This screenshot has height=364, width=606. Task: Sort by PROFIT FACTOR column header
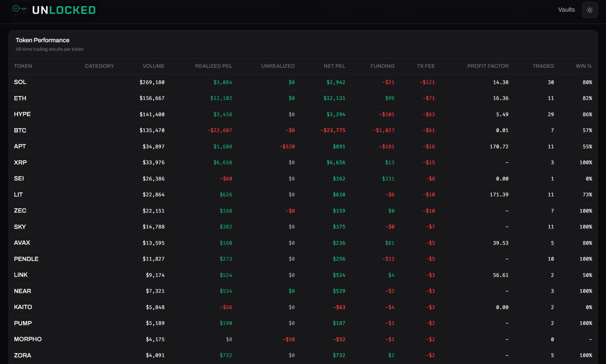(x=488, y=66)
